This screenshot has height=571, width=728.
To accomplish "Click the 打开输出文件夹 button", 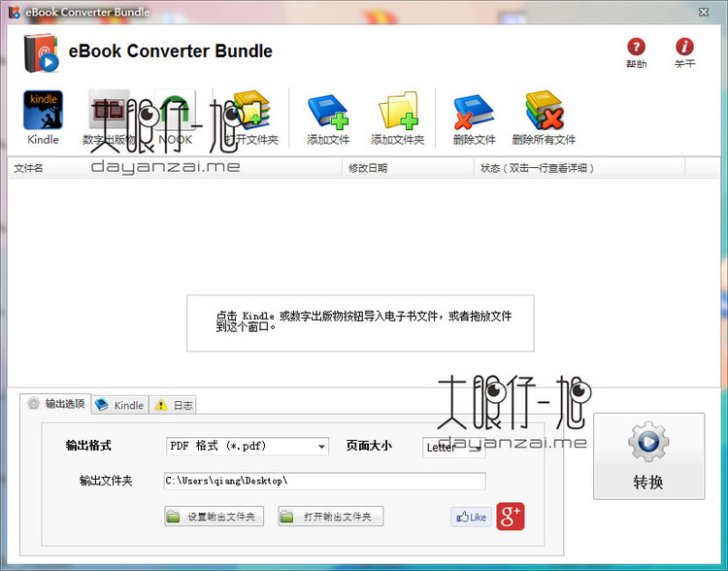I will click(330, 517).
